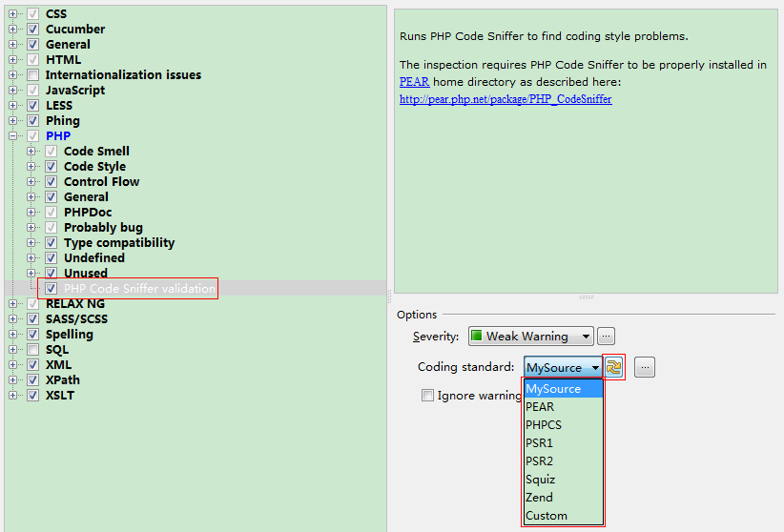Toggle PHP Code Sniffer validation checkbox
This screenshot has width=784, height=532.
pos(51,289)
